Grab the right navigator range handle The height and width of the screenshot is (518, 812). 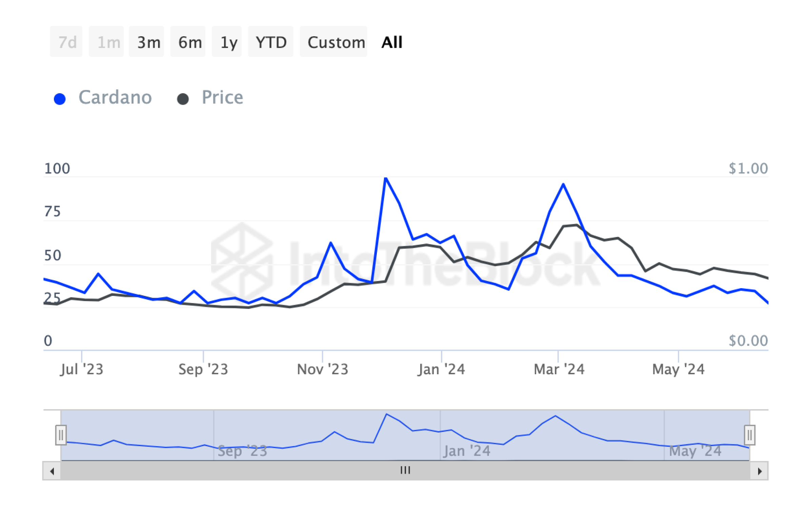[750, 435]
